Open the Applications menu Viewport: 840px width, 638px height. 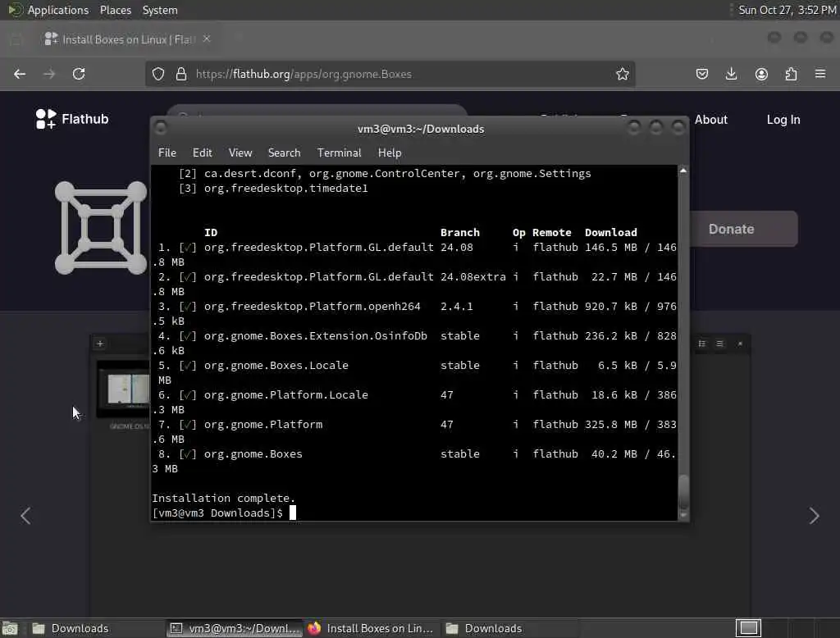click(x=58, y=10)
